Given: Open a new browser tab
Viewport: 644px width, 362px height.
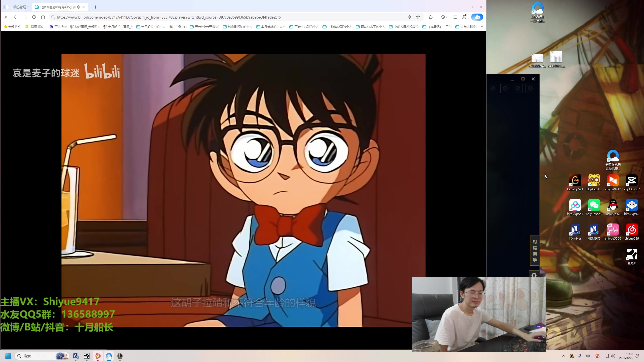Looking at the screenshot, I should click(96, 7).
